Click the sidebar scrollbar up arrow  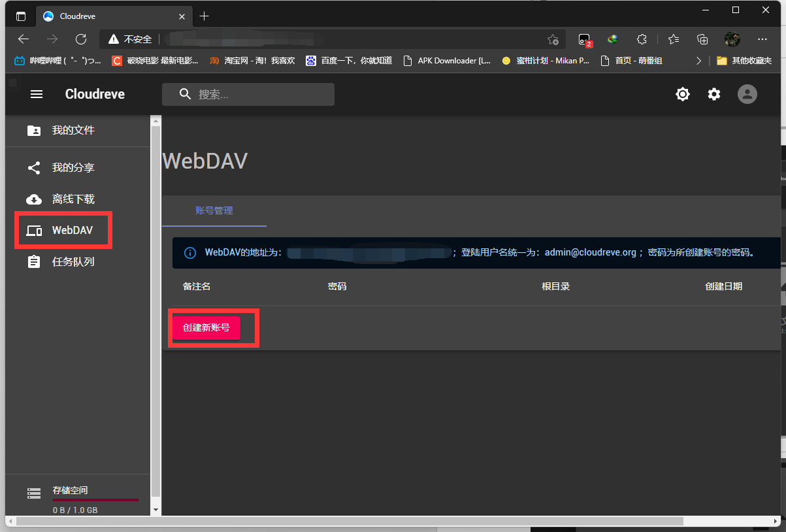(156, 121)
